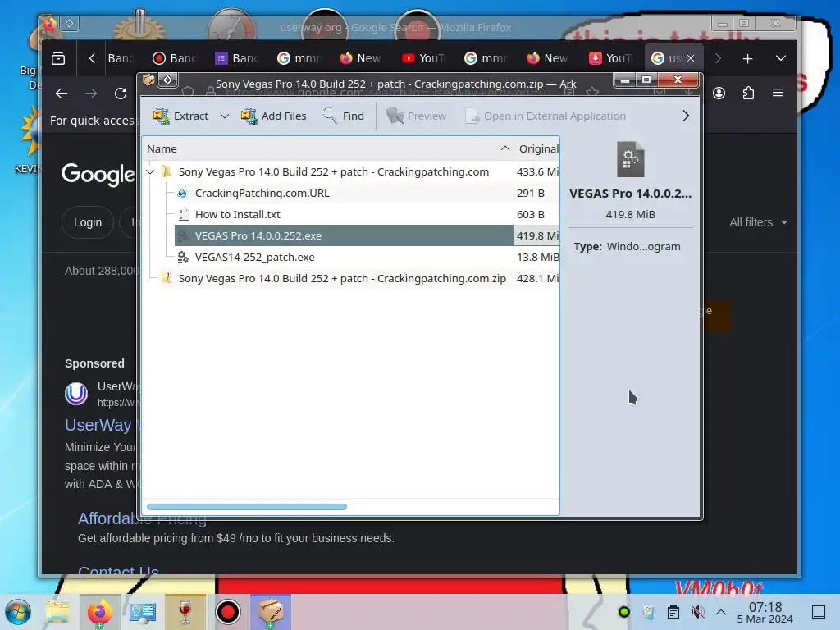
Task: Collapse the Sony Vegas Pro folder tree
Action: [151, 171]
